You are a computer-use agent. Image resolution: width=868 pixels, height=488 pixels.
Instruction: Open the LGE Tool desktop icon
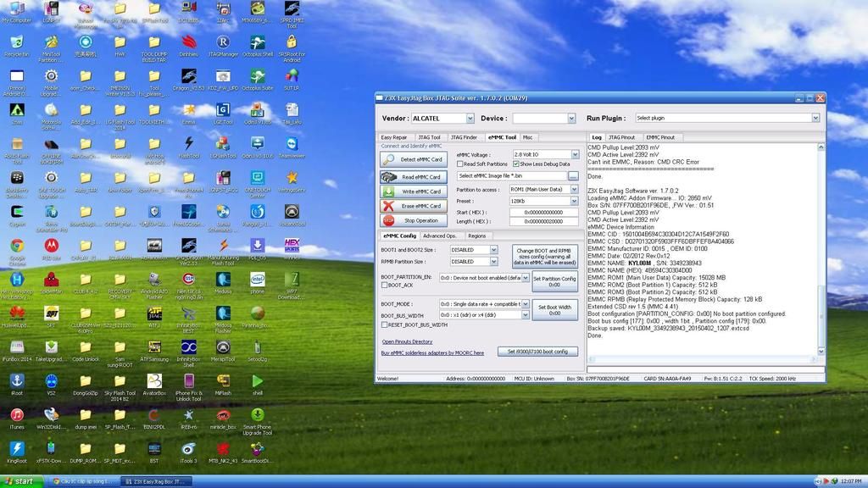[223, 114]
